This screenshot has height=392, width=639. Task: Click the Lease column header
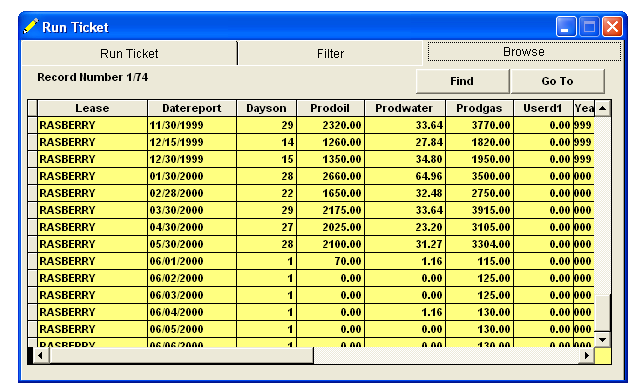pyautogui.click(x=92, y=108)
